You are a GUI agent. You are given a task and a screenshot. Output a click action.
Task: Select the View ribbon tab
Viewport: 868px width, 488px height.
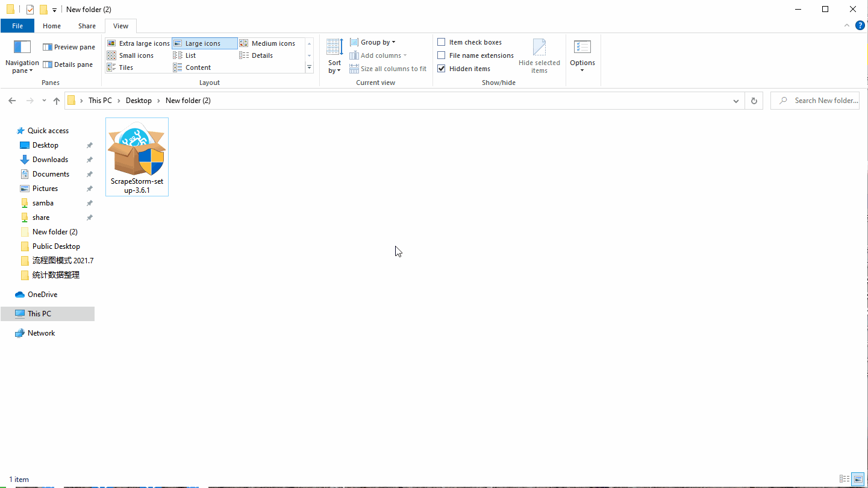(x=120, y=26)
